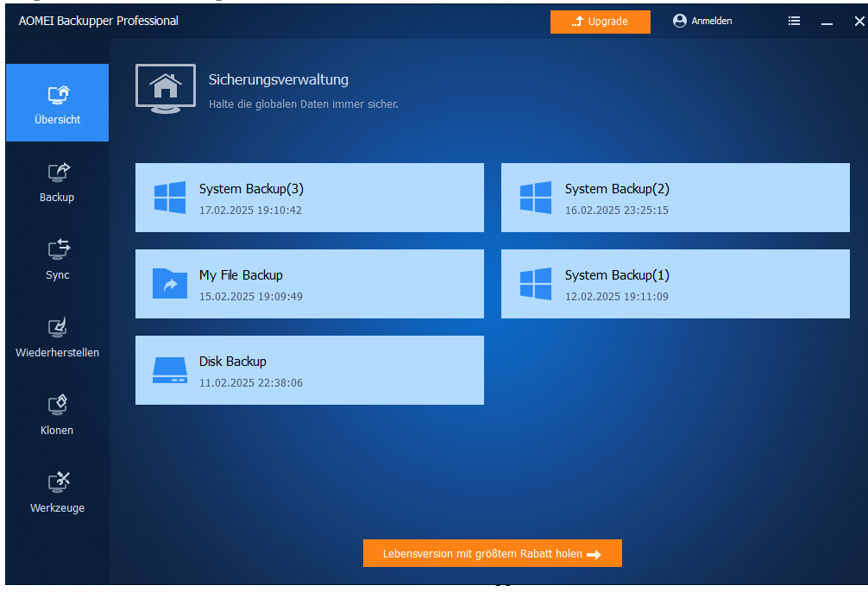Open the Sync sidebar icon
The image size is (868, 598).
[x=58, y=249]
